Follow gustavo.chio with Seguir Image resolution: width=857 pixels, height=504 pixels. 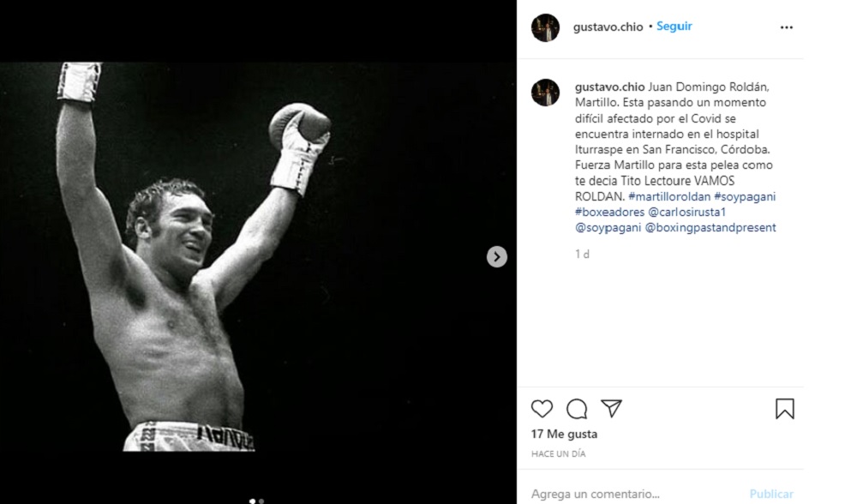coord(674,27)
